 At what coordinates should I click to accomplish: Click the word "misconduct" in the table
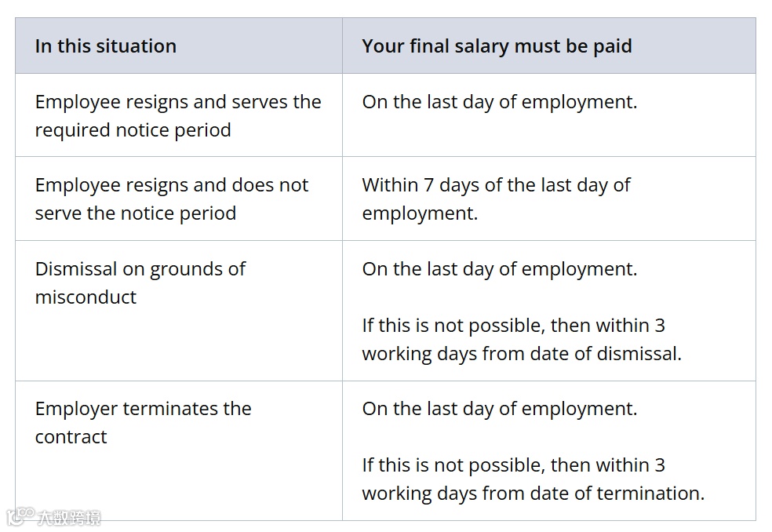pyautogui.click(x=86, y=297)
